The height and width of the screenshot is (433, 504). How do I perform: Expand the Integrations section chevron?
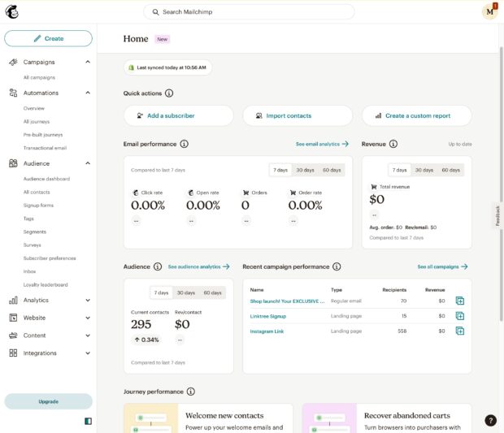(x=88, y=353)
